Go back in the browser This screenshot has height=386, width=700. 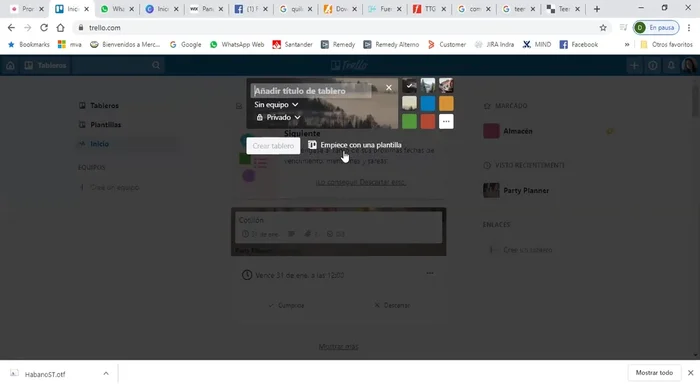click(x=11, y=28)
